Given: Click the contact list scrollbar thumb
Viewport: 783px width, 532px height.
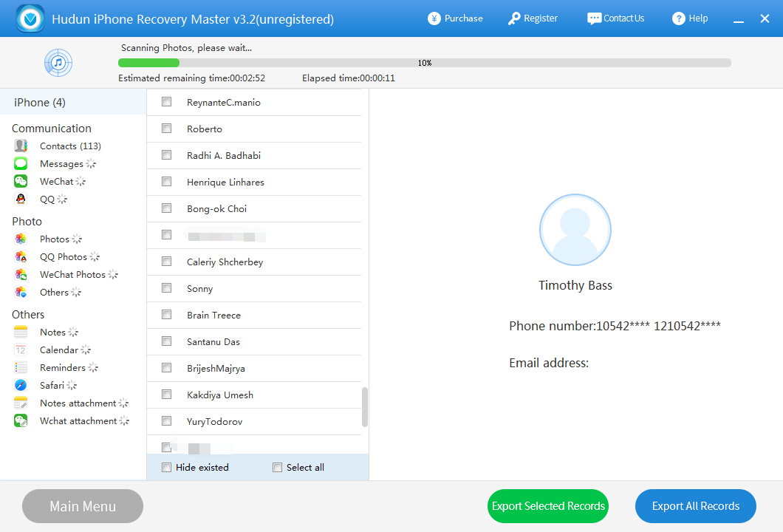Looking at the screenshot, I should pyautogui.click(x=364, y=407).
